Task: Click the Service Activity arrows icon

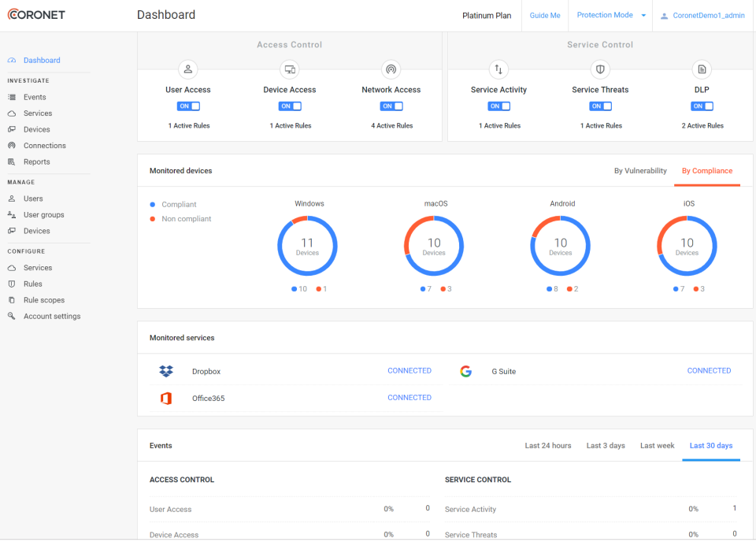Action: (x=498, y=69)
